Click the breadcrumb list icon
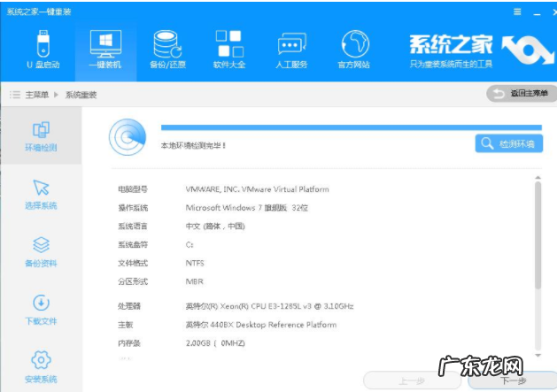Image resolution: width=557 pixels, height=392 pixels. pyautogui.click(x=14, y=95)
